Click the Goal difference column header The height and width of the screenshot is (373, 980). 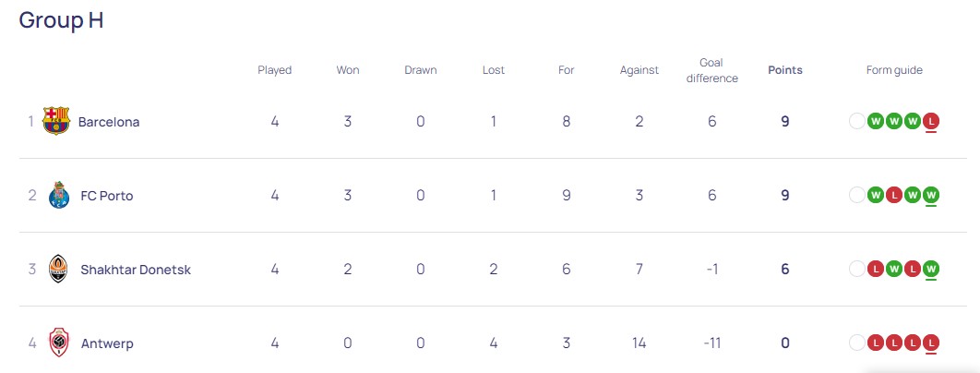click(x=711, y=70)
